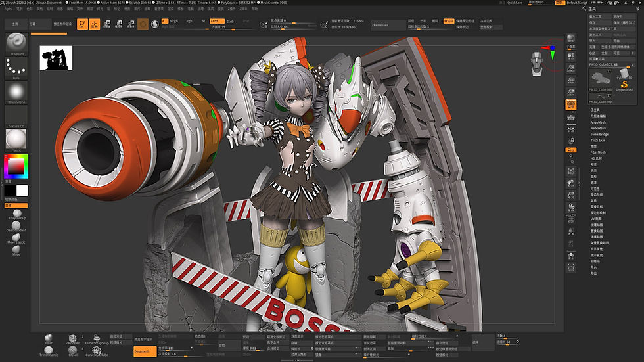Toggle the Line Fill PolyF icon
Viewport: 644px width, 362px height.
[x=571, y=219]
